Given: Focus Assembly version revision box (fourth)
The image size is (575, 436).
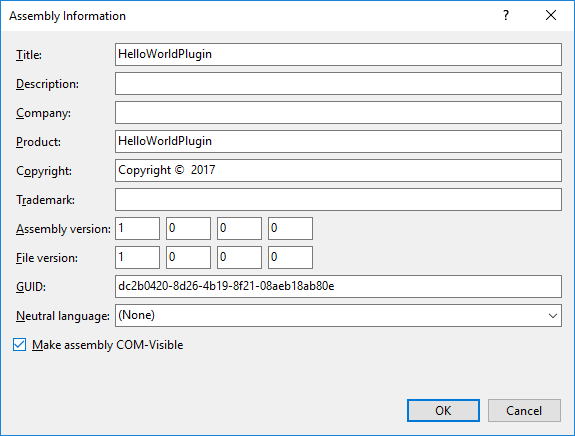Looking at the screenshot, I should tap(290, 228).
